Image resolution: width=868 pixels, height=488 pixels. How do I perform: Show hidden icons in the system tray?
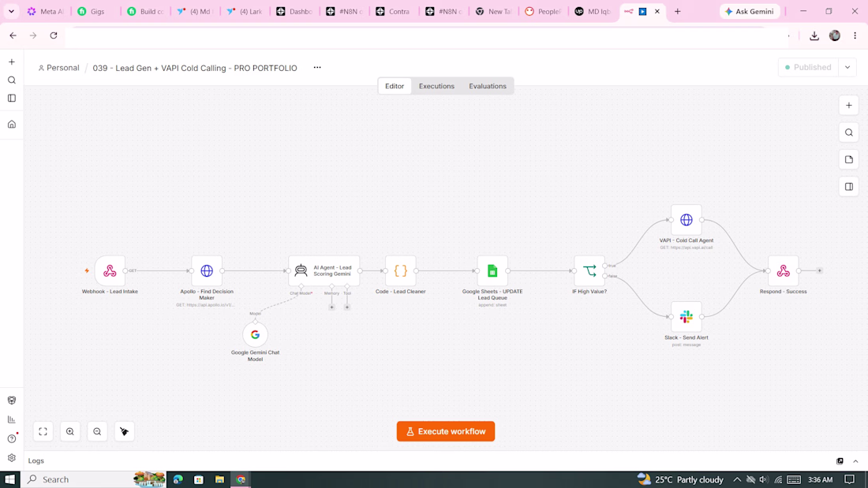click(737, 479)
